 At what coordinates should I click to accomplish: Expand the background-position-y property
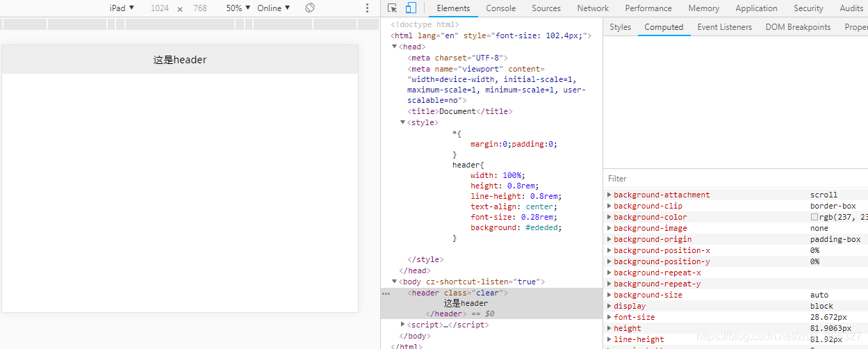pos(609,261)
